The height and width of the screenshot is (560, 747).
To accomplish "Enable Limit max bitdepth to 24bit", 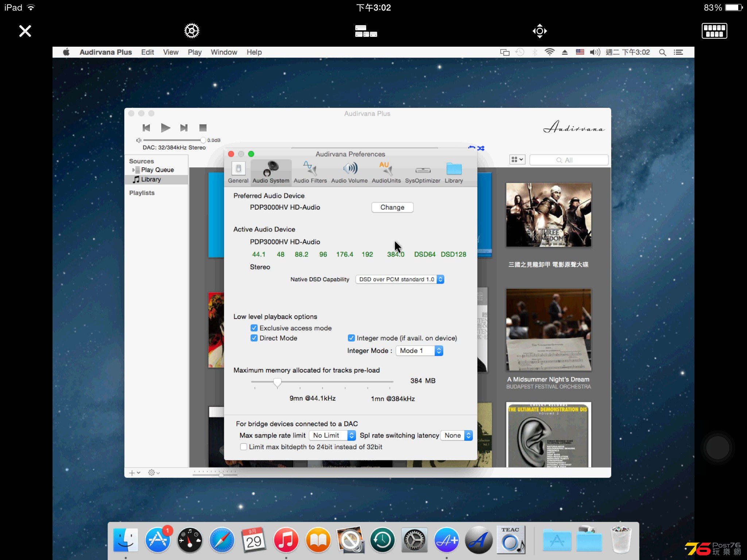I will pyautogui.click(x=244, y=447).
